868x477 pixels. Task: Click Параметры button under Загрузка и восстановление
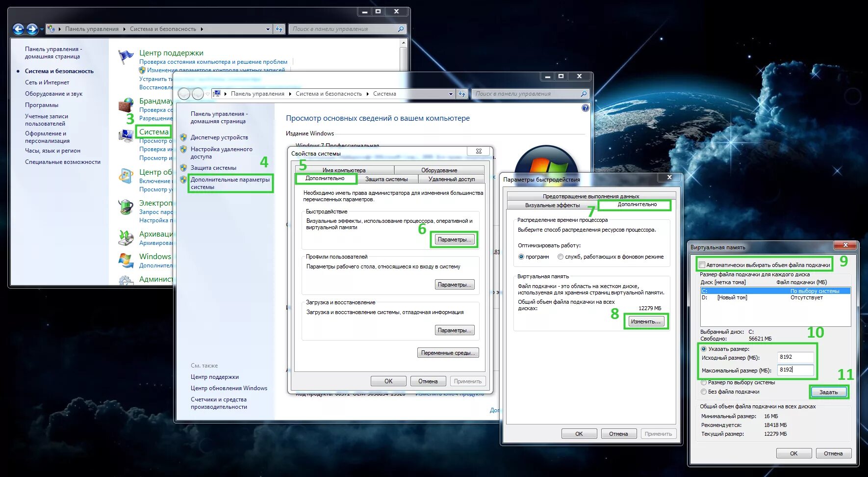click(455, 330)
